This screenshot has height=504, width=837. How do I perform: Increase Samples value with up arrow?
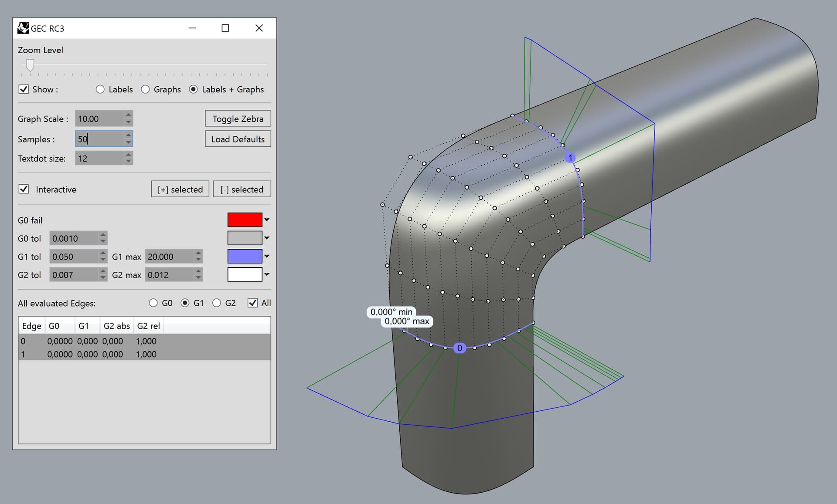pyautogui.click(x=128, y=135)
